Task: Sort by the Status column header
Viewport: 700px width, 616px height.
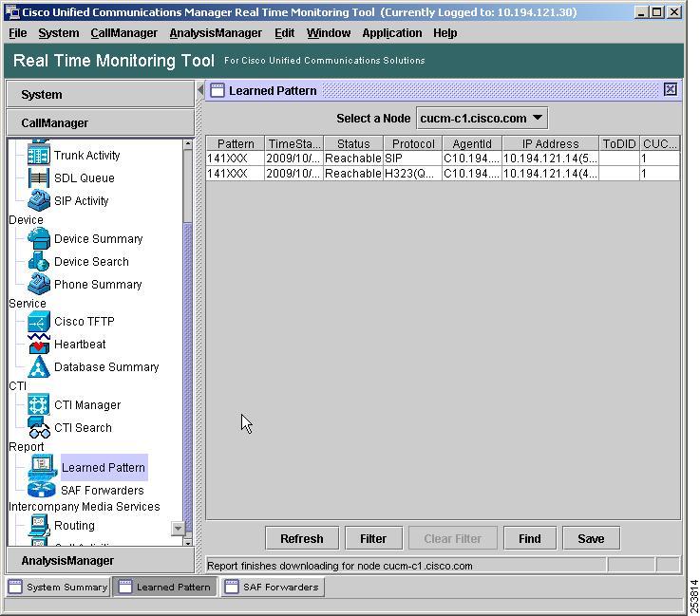Action: point(353,143)
